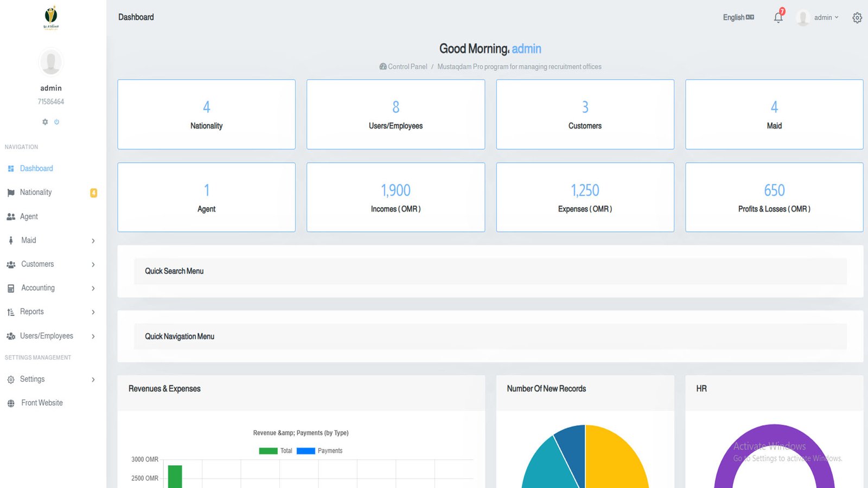
Task: Switch language using the English toggle
Action: pyautogui.click(x=738, y=17)
